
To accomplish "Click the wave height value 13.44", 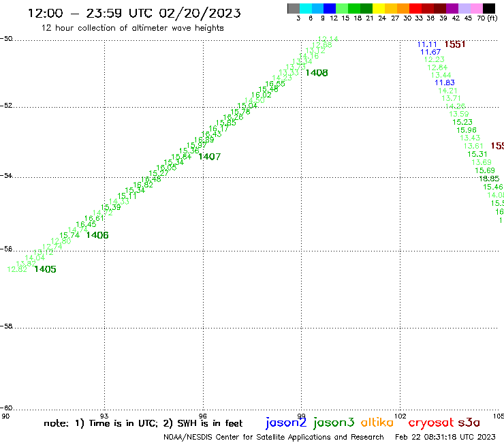I will point(441,75).
